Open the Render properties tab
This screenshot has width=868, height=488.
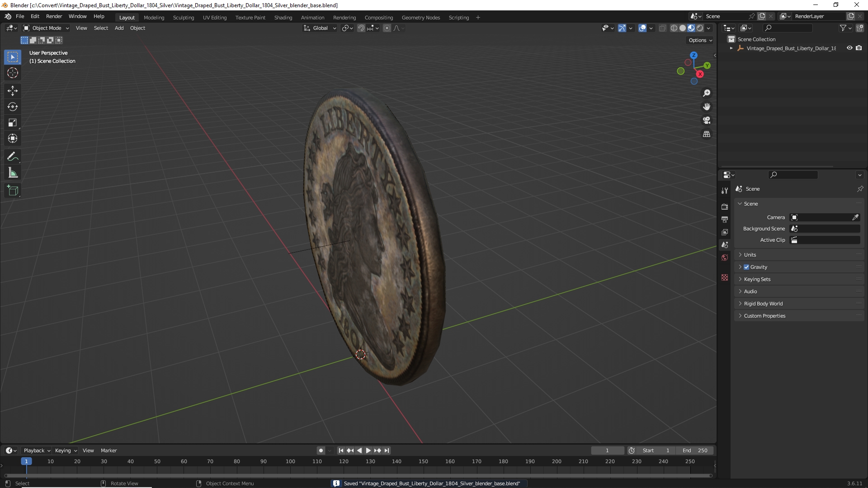coord(725,206)
